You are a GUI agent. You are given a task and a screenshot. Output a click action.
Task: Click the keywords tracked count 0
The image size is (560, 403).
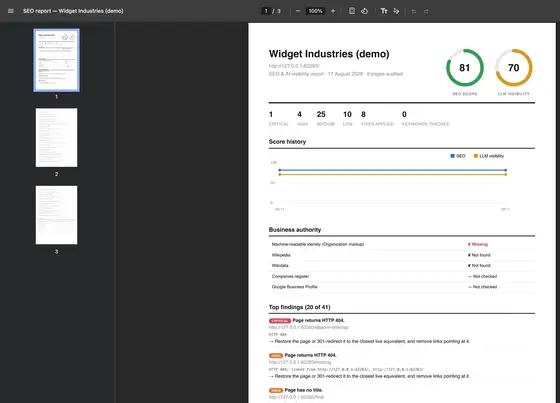point(404,114)
